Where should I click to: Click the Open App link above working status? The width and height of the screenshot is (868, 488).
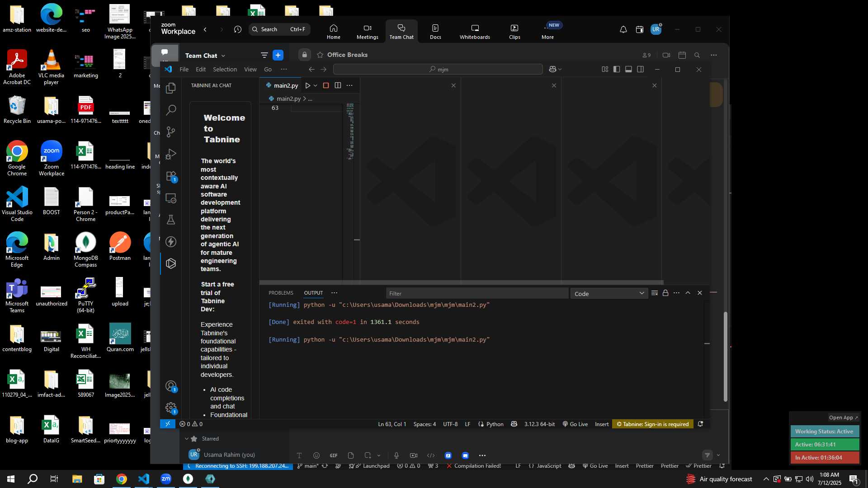coord(843,418)
